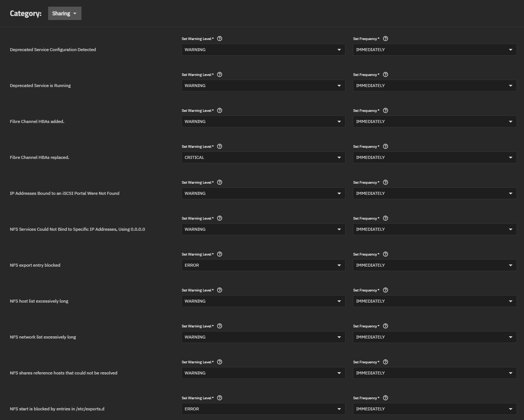The image size is (524, 420).
Task: Change warning level for NFS shares reference hosts alert
Action: coord(263,373)
